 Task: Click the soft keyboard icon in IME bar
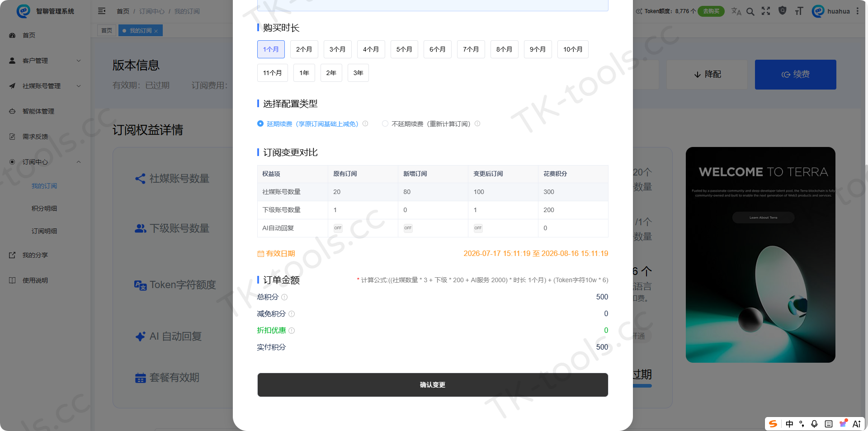[x=829, y=424]
